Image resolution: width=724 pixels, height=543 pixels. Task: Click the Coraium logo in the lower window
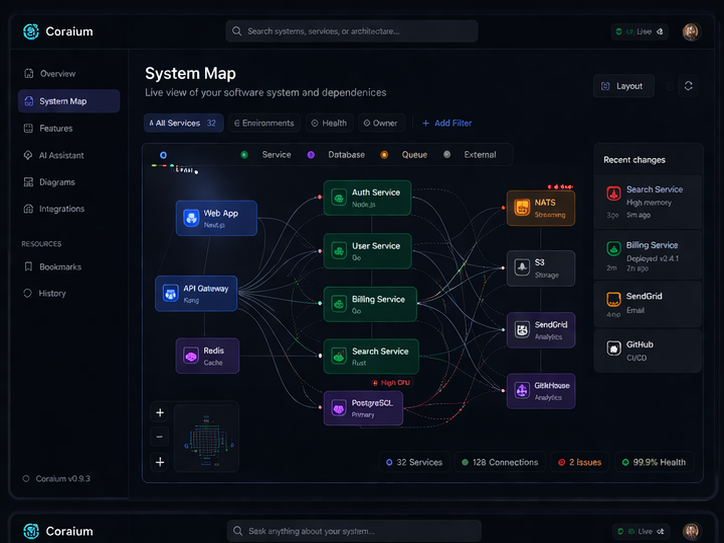(31, 531)
